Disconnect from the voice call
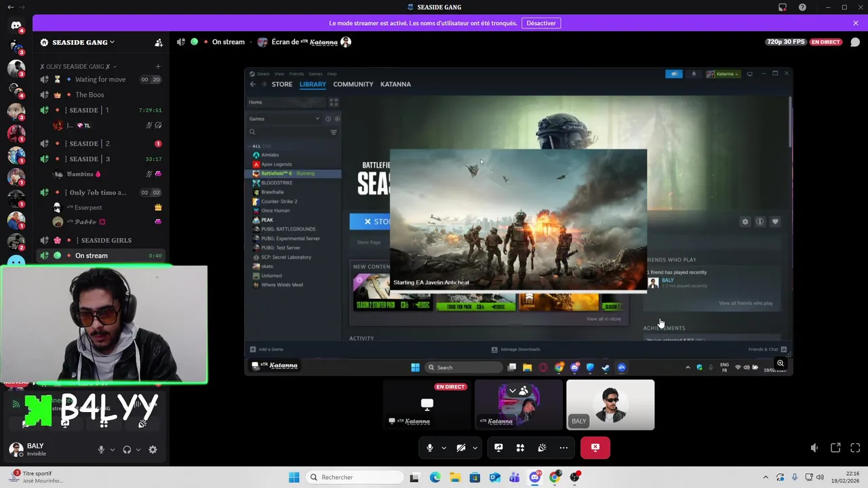868x488 pixels. [595, 448]
